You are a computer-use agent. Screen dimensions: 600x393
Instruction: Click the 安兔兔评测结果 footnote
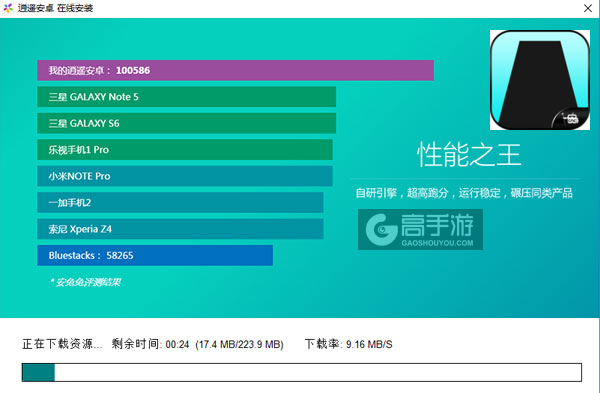[85, 282]
